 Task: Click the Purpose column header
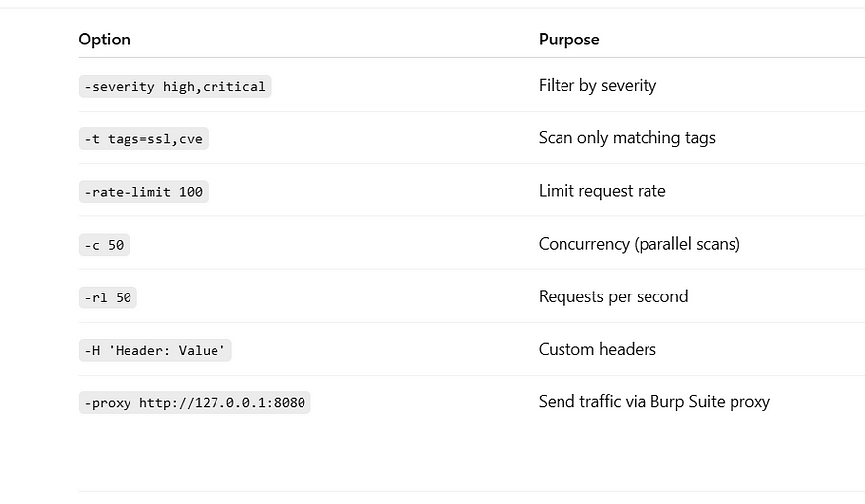(x=568, y=40)
